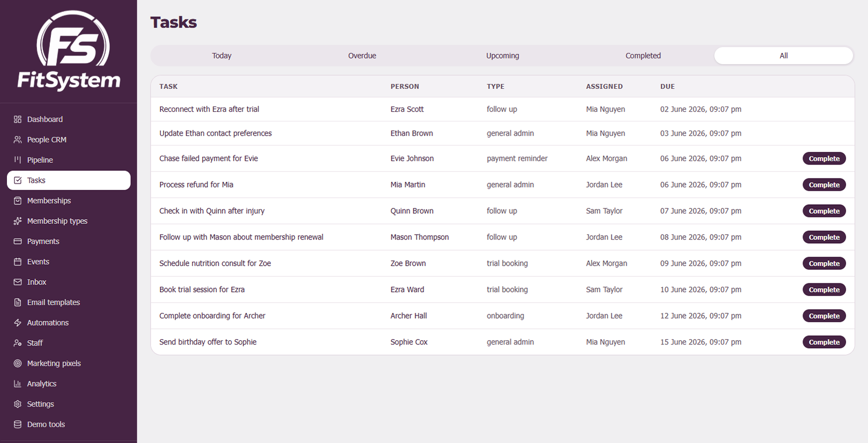The image size is (868, 443).
Task: Complete the Archer onboarding task
Action: [x=824, y=316]
